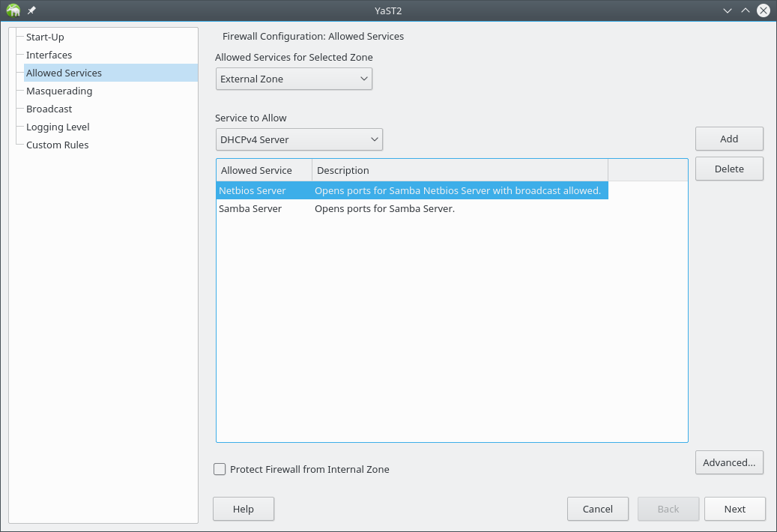Close the YaST2 window
This screenshot has height=532, width=777.
click(x=763, y=10)
